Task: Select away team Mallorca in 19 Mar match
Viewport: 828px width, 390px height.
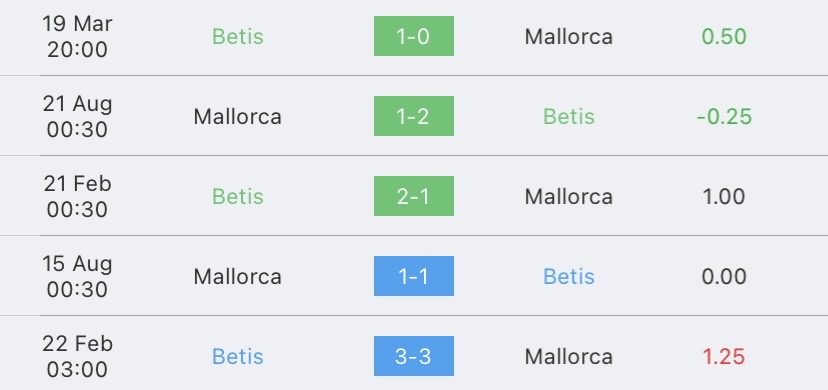Action: click(x=569, y=36)
